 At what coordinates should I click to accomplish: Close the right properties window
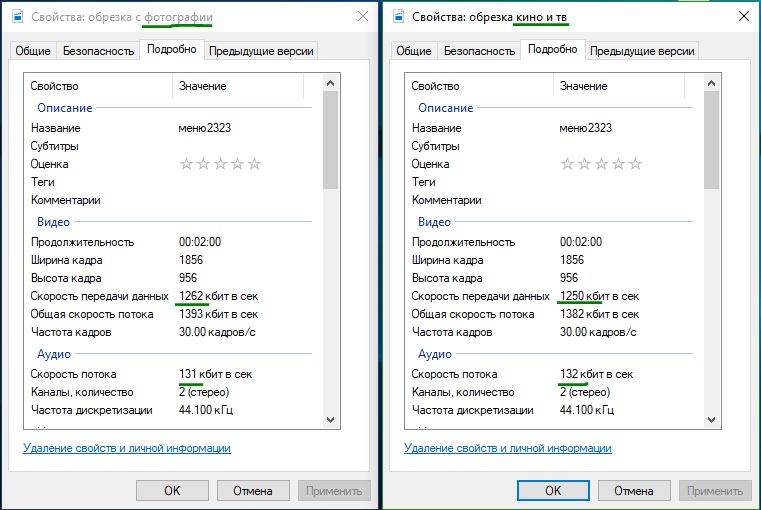744,16
